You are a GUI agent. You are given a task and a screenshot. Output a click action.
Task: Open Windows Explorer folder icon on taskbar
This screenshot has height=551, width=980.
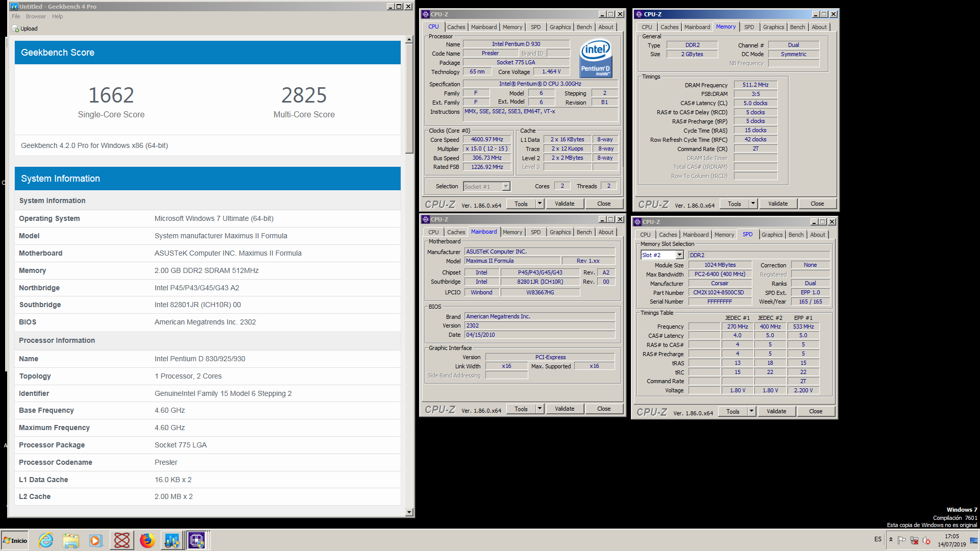click(71, 540)
